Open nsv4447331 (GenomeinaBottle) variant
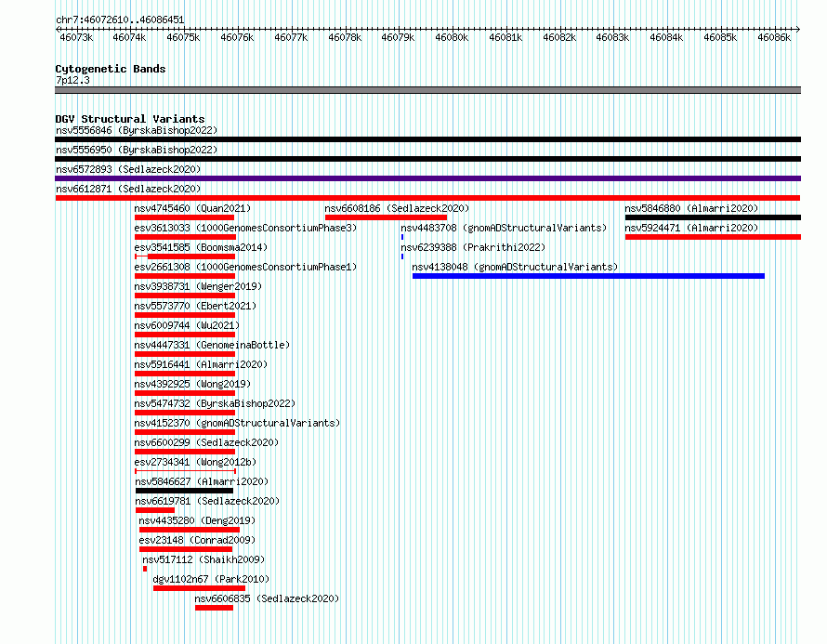The width and height of the screenshot is (827, 644). (x=212, y=345)
